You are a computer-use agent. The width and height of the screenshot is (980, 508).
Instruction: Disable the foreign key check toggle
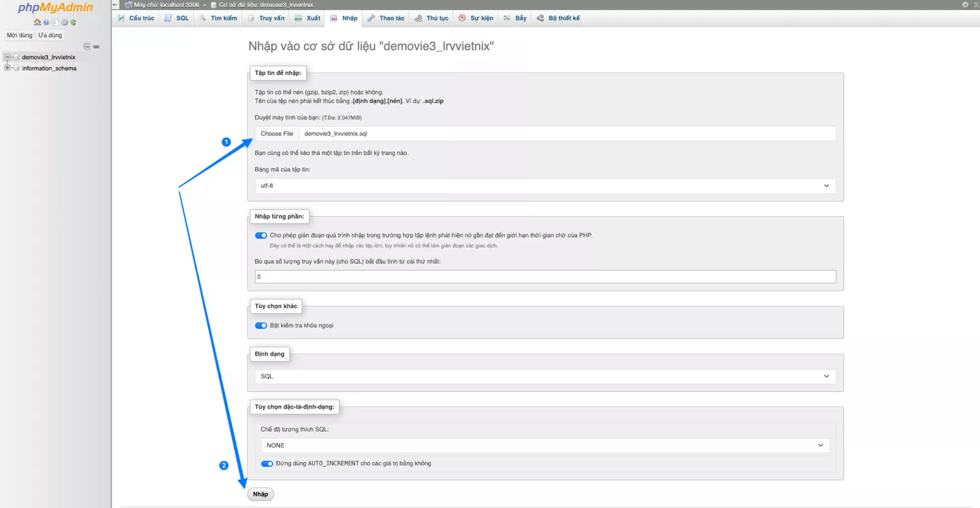tap(261, 326)
